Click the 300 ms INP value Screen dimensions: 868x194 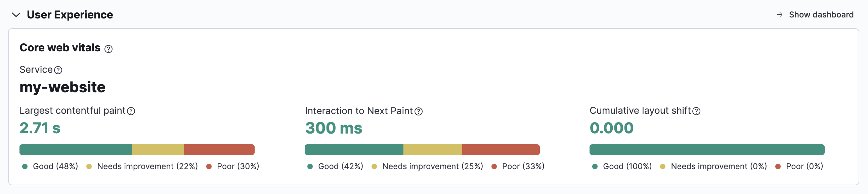pyautogui.click(x=334, y=128)
